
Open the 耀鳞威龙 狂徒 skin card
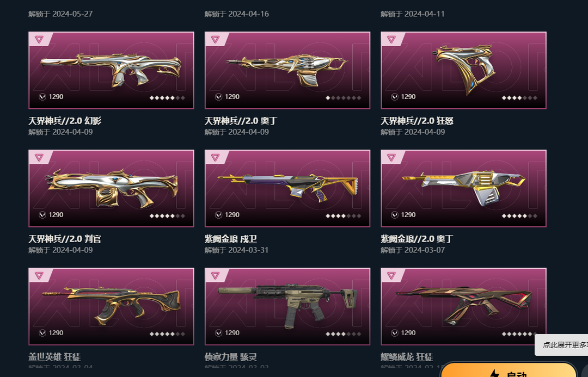pos(463,306)
